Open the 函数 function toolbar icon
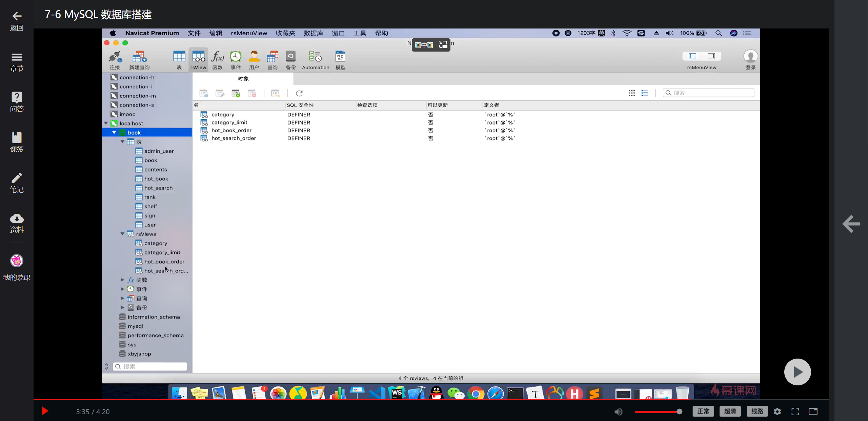Screen dimensions: 868x421 coord(217,60)
